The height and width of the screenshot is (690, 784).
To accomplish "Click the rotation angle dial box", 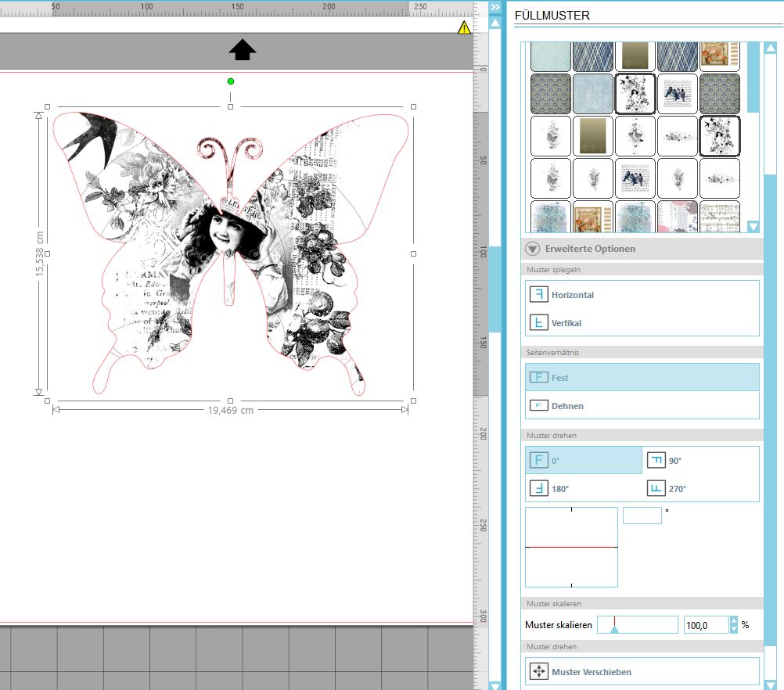I will point(571,547).
